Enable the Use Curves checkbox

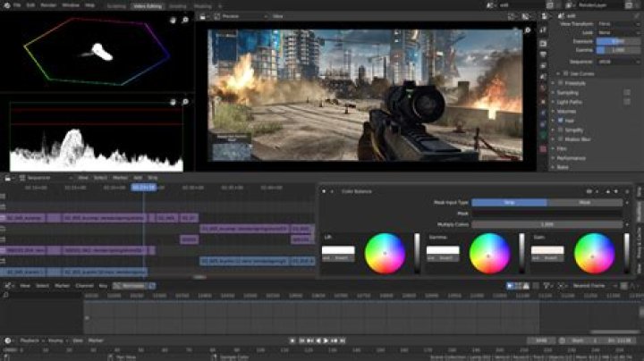click(565, 74)
